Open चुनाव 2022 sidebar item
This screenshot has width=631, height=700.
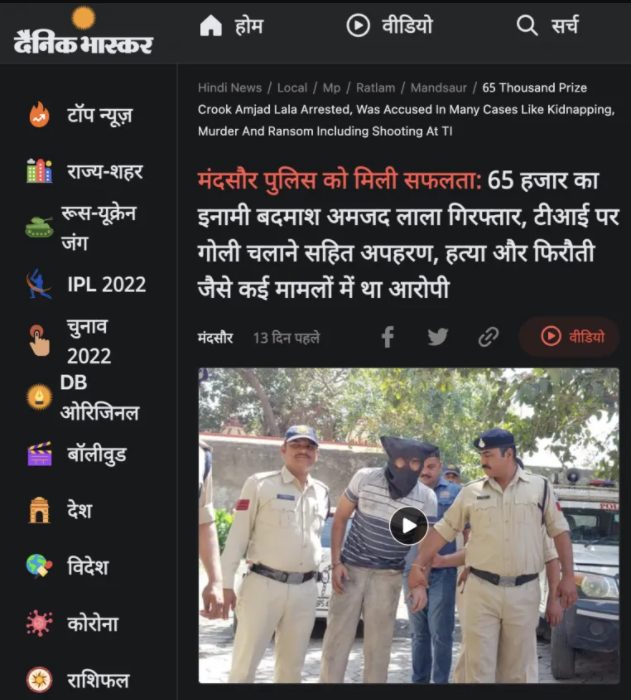point(89,342)
